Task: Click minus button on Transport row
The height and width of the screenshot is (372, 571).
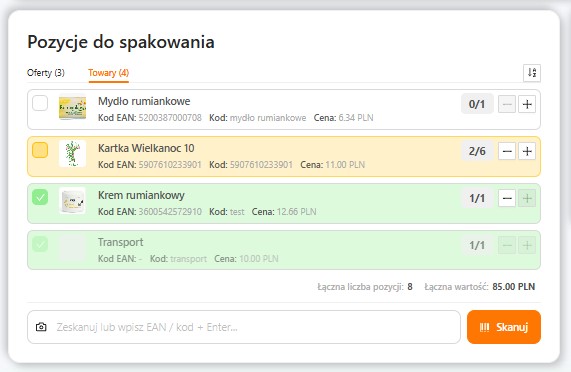Action: 507,245
